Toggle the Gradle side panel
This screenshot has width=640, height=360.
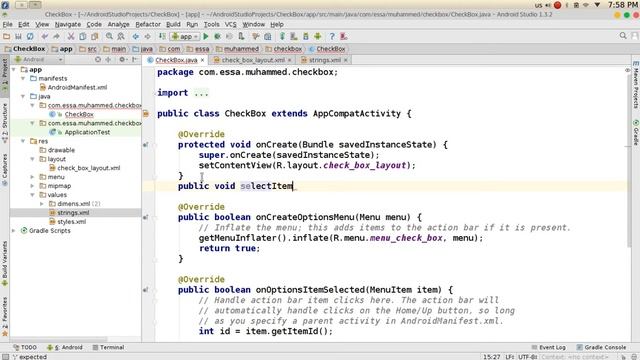point(636,132)
